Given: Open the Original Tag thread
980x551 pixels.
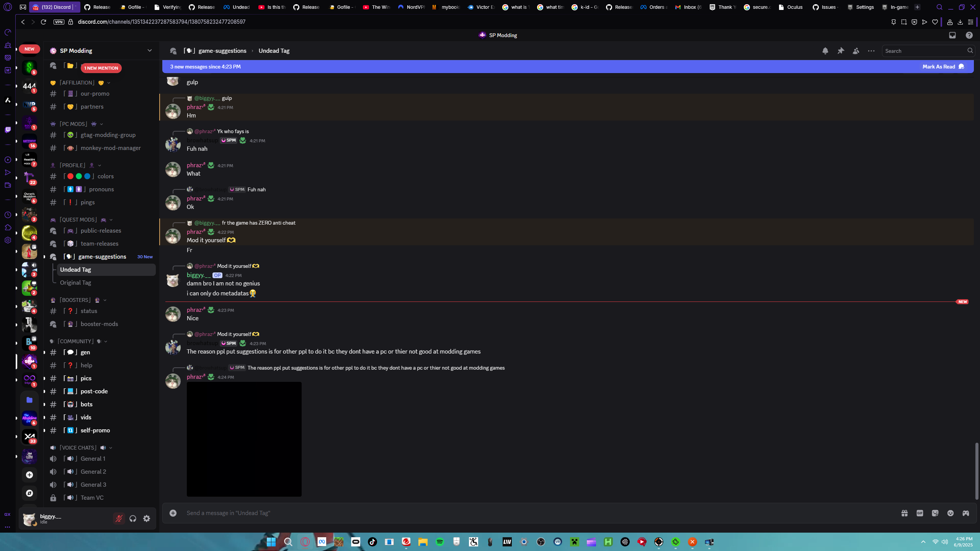Looking at the screenshot, I should [75, 283].
